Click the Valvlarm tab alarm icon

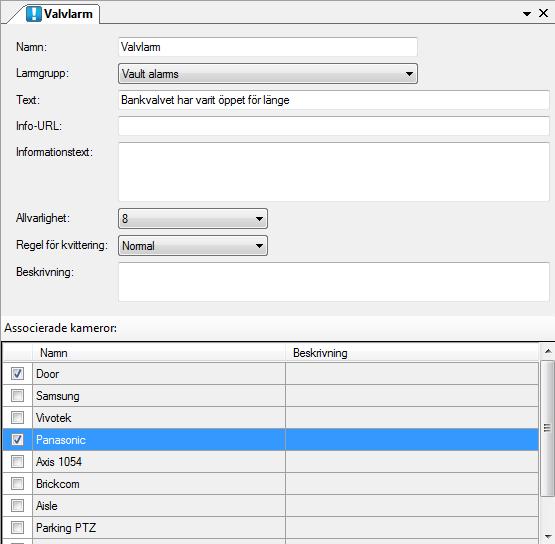33,14
